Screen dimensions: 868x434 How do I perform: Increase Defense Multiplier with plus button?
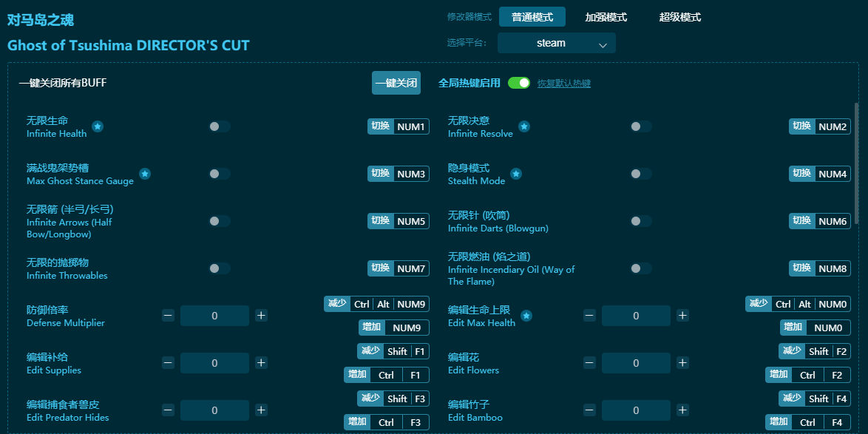click(x=261, y=316)
